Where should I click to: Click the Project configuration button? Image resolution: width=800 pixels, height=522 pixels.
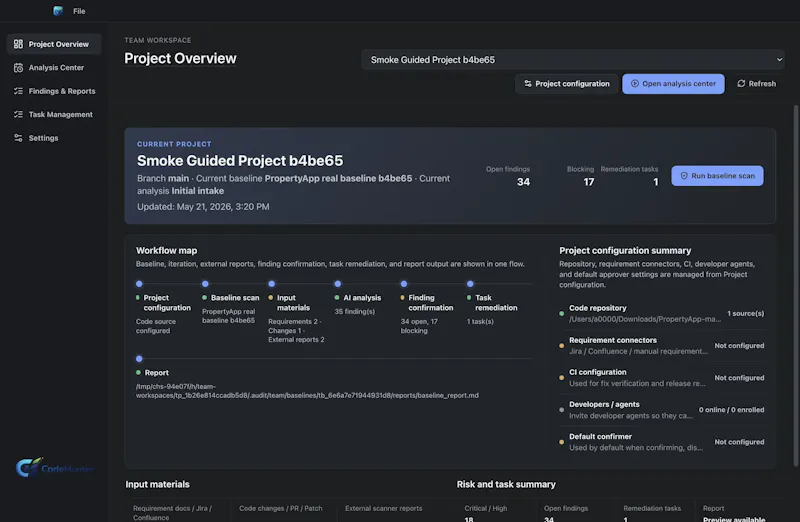pyautogui.click(x=566, y=84)
